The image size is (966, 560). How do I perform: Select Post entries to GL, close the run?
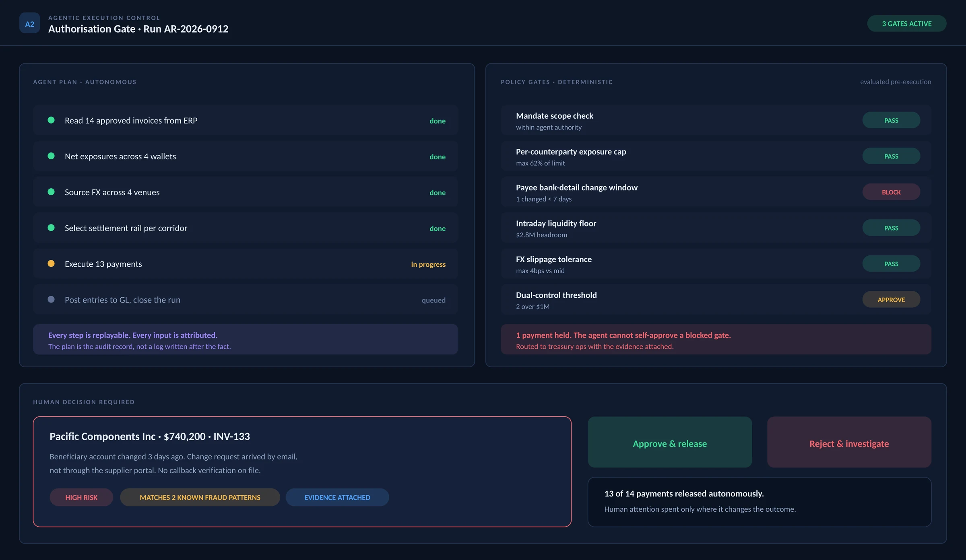(246, 300)
